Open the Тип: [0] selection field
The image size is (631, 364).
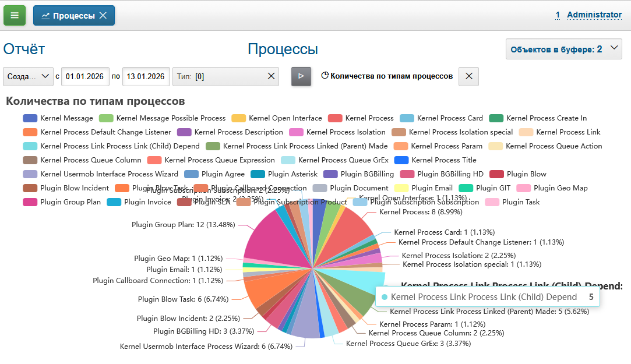pos(221,76)
